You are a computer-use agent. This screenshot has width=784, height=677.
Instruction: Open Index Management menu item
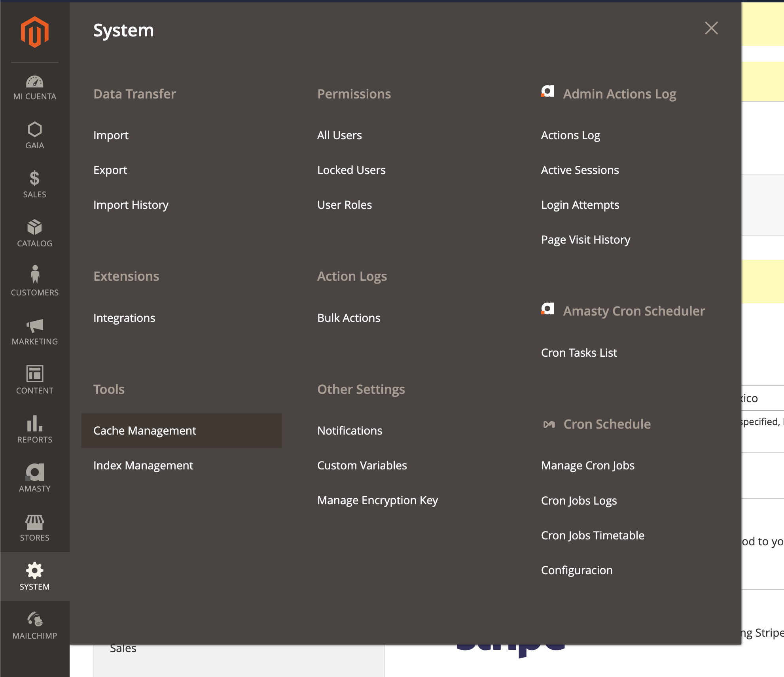pyautogui.click(x=143, y=465)
